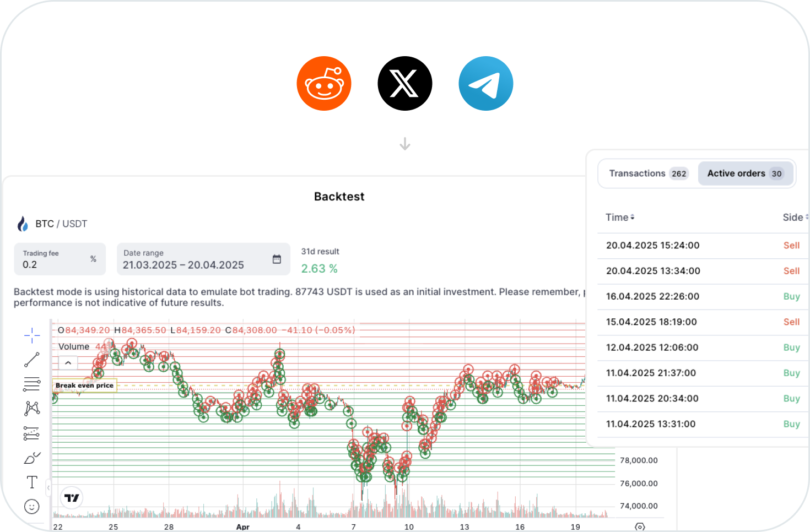Open the date range calendar icon
Viewport: 810px width, 532px height.
click(x=277, y=259)
